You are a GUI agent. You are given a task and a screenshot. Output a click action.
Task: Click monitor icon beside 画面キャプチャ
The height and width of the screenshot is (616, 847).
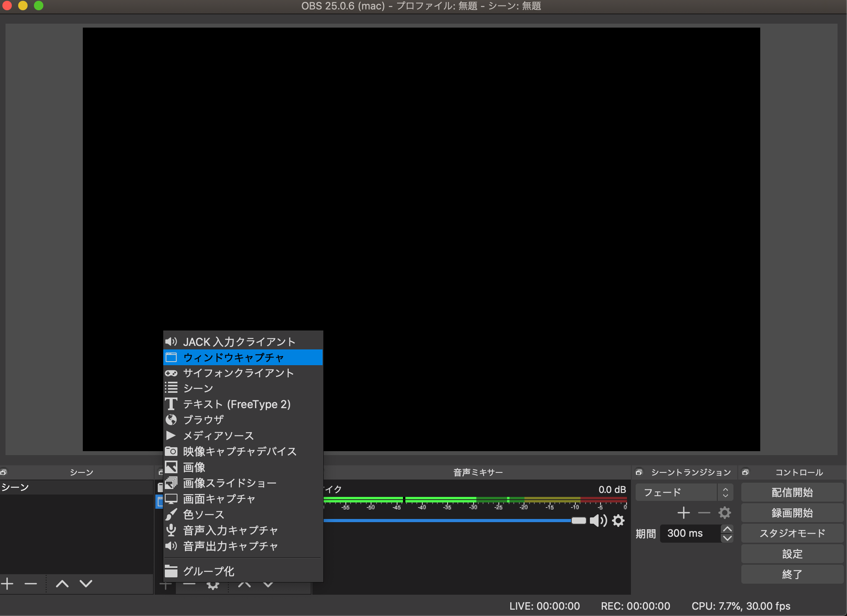pyautogui.click(x=171, y=499)
